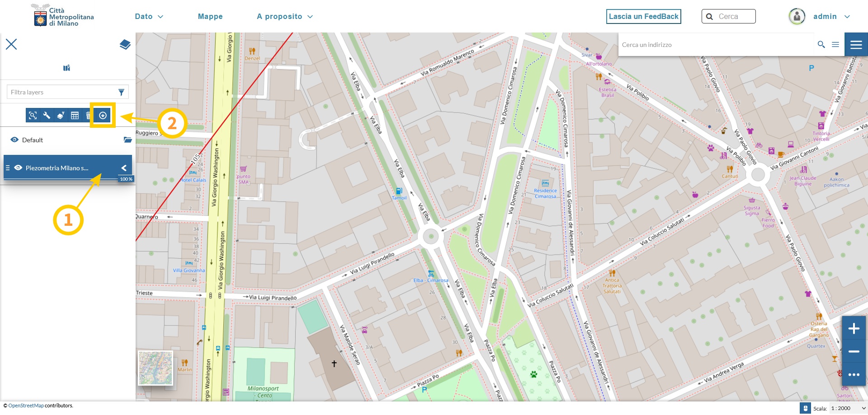The height and width of the screenshot is (415, 868).
Task: Click the layer opacity slider bar
Action: click(63, 179)
